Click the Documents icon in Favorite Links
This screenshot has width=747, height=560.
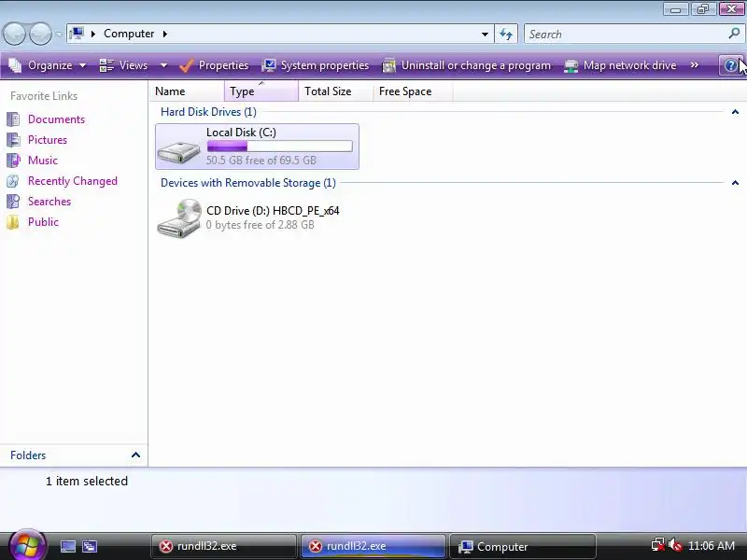[13, 119]
